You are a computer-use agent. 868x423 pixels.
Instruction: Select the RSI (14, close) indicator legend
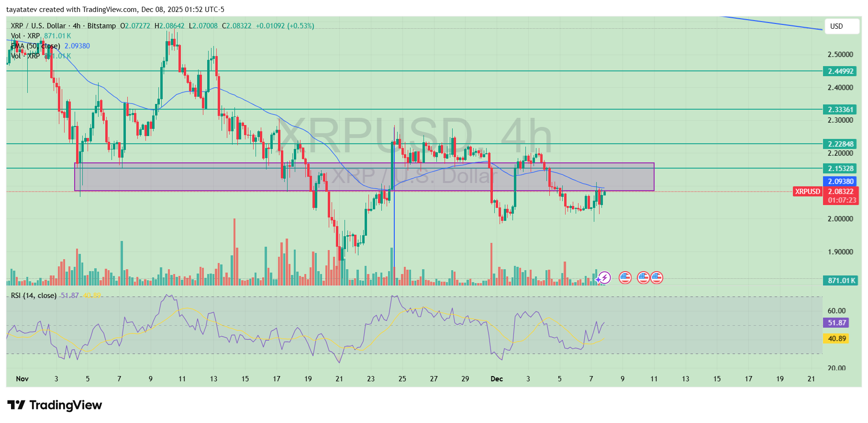(33, 296)
